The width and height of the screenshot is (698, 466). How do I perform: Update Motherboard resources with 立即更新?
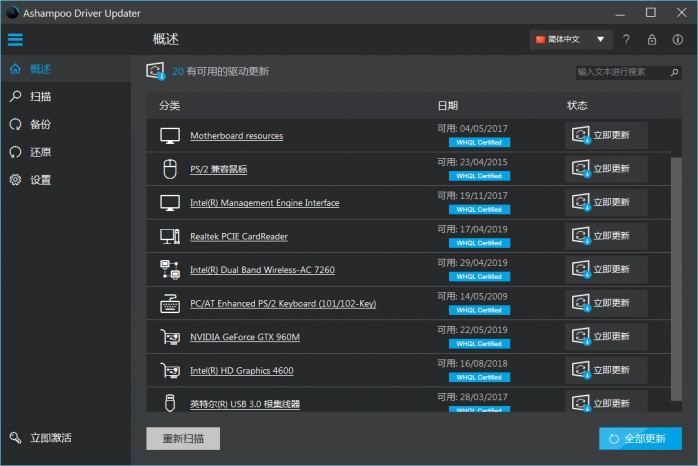click(606, 135)
